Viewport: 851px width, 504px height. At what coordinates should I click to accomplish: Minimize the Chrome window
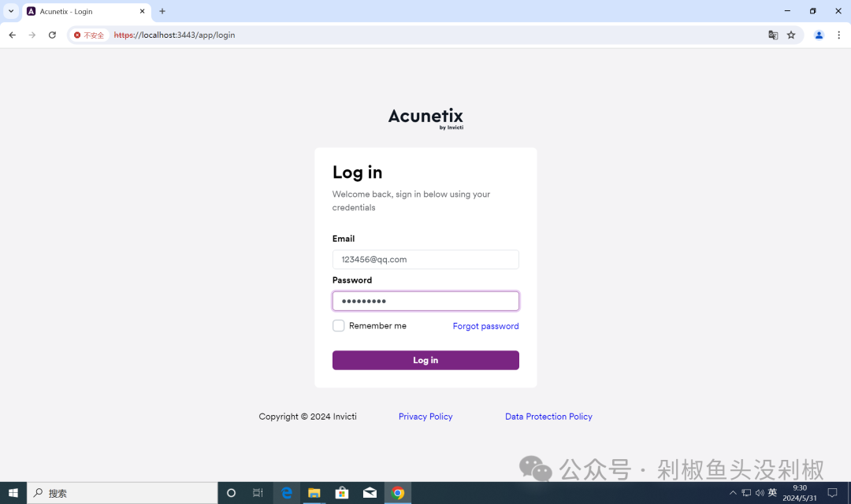pyautogui.click(x=787, y=11)
